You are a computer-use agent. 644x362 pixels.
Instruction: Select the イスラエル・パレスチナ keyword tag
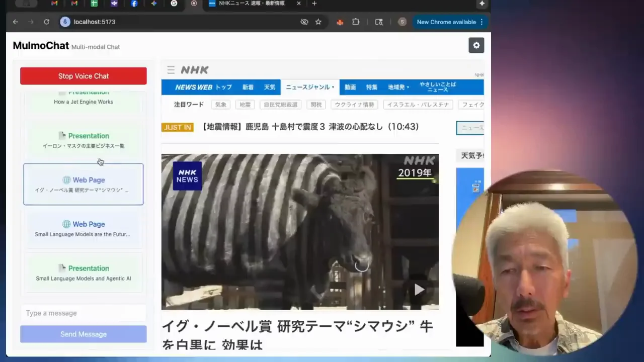tap(418, 105)
